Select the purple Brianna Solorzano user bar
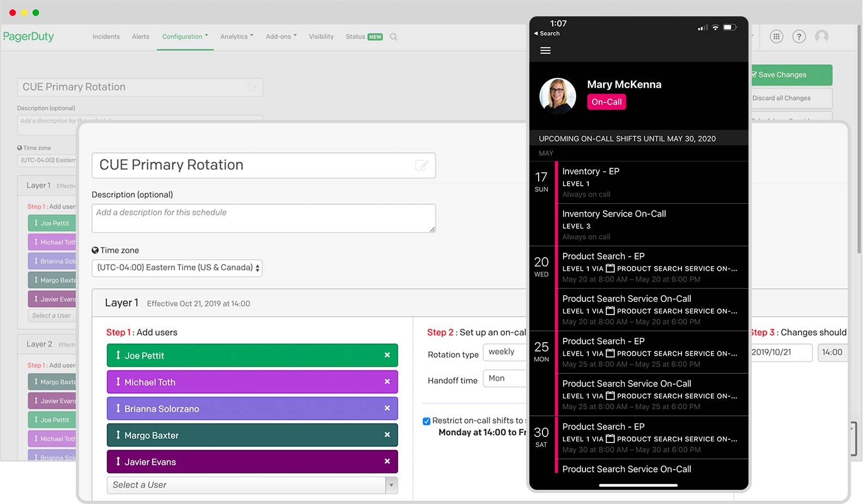 (251, 409)
